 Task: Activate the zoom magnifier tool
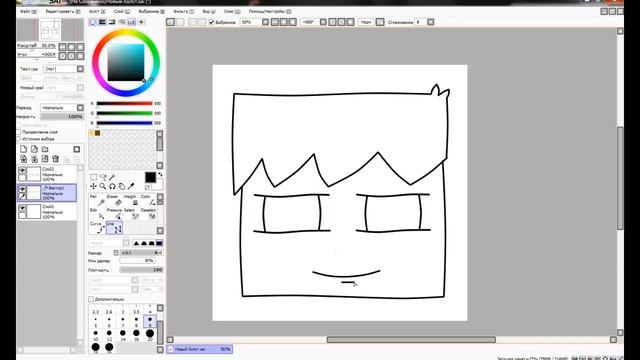(103, 186)
